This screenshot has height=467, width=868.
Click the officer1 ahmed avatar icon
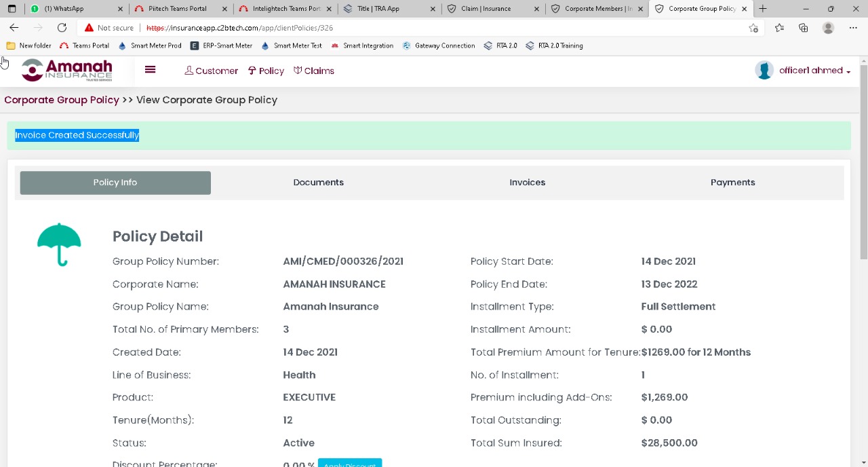(764, 71)
